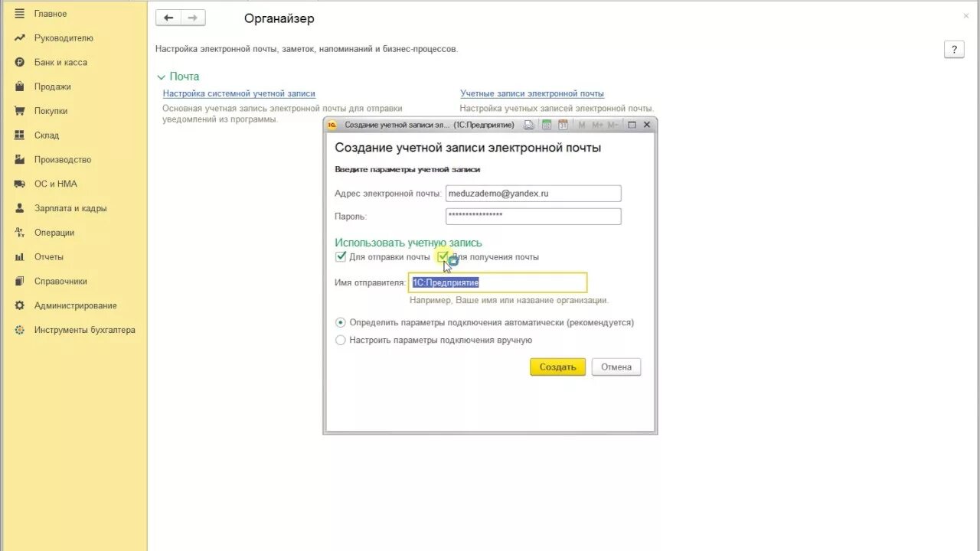Open Инструменты бухгалтера section
Image resolution: width=980 pixels, height=551 pixels.
point(84,331)
